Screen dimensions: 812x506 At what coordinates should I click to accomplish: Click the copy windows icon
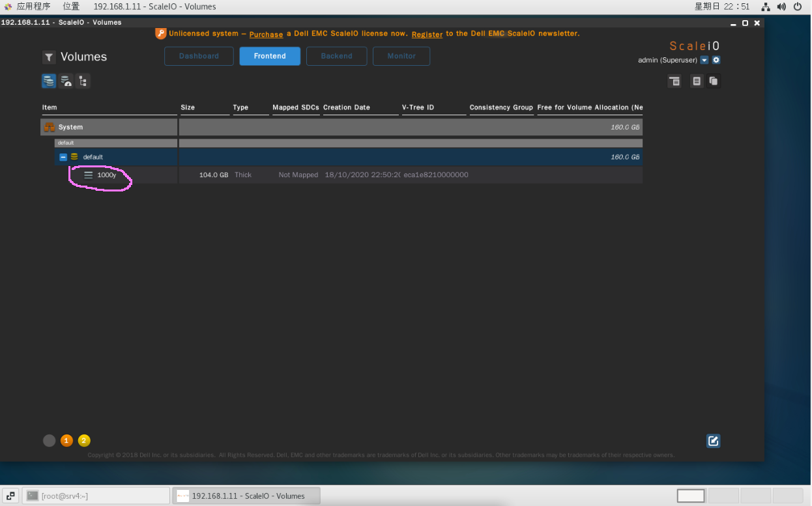tap(714, 81)
